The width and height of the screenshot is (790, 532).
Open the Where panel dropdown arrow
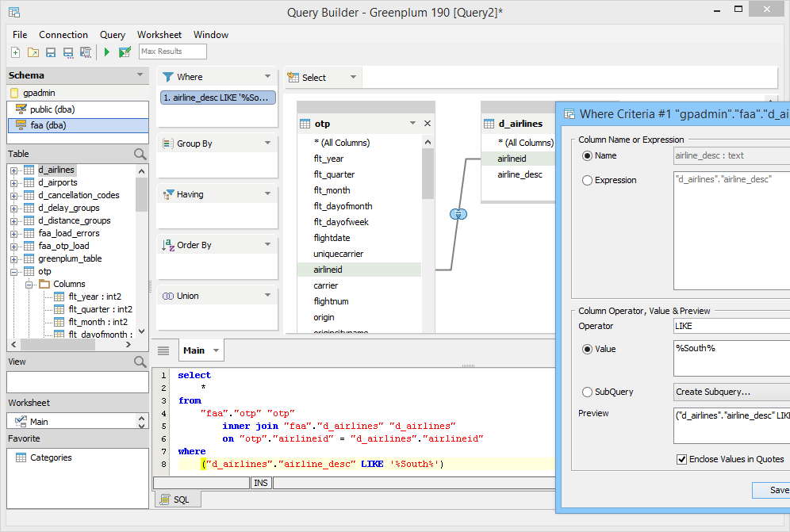267,77
